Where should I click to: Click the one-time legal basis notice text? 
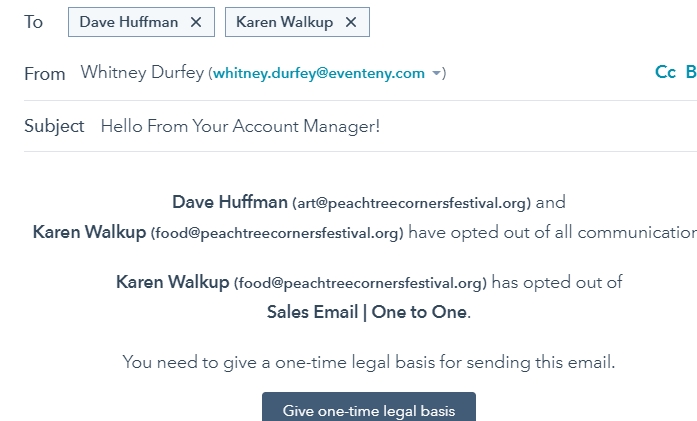(368, 362)
